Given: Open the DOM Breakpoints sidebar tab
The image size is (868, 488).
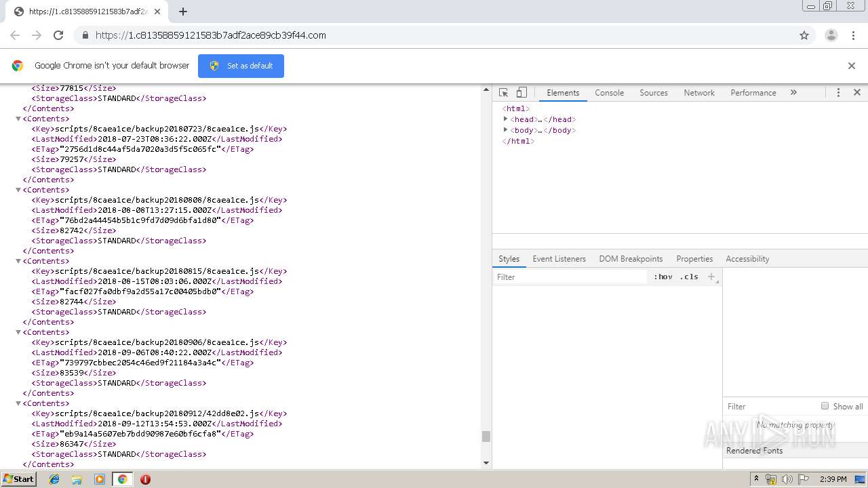Looking at the screenshot, I should coord(631,259).
